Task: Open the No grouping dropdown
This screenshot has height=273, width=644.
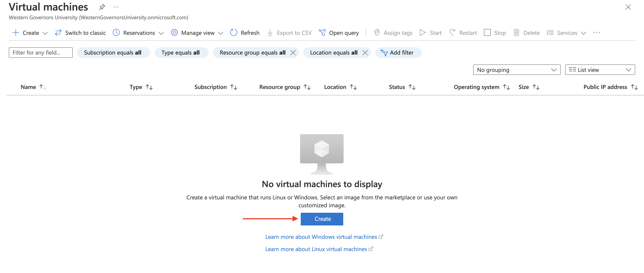Action: point(517,70)
